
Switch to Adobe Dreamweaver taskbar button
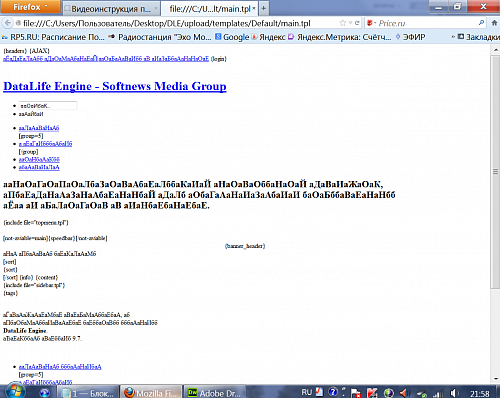tap(215, 393)
